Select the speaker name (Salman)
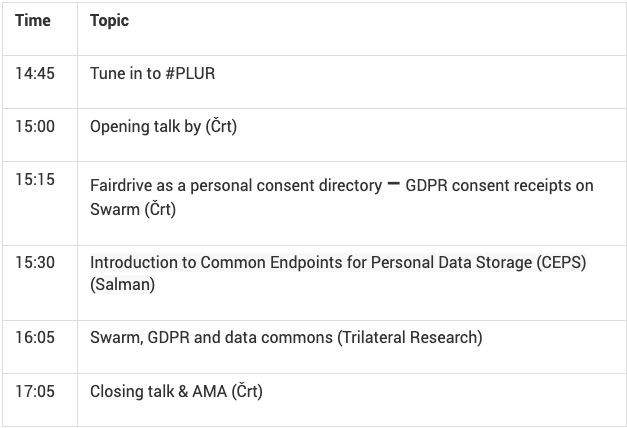Image resolution: width=627 pixels, height=428 pixels. 122,285
